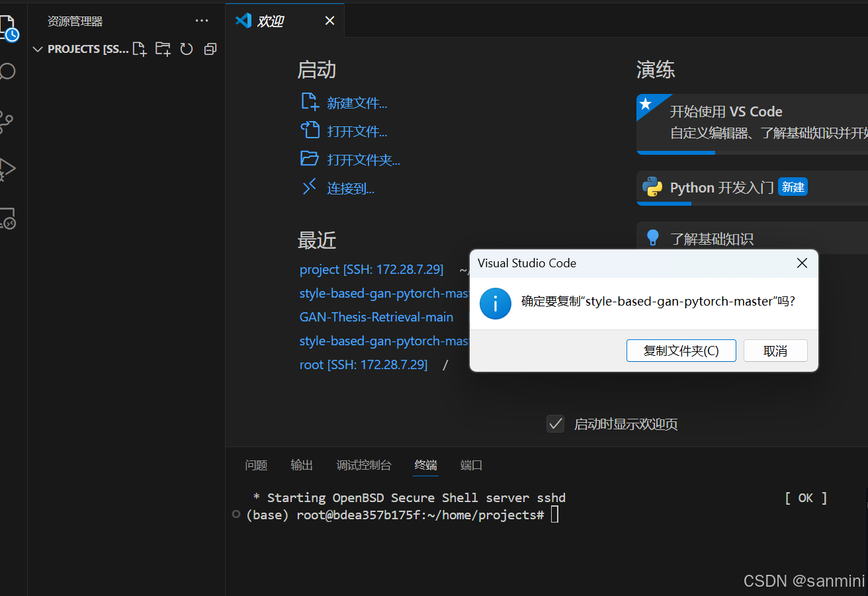The image size is (868, 596).
Task: Open the Python 开发入门 walkthrough
Action: pyautogui.click(x=752, y=188)
